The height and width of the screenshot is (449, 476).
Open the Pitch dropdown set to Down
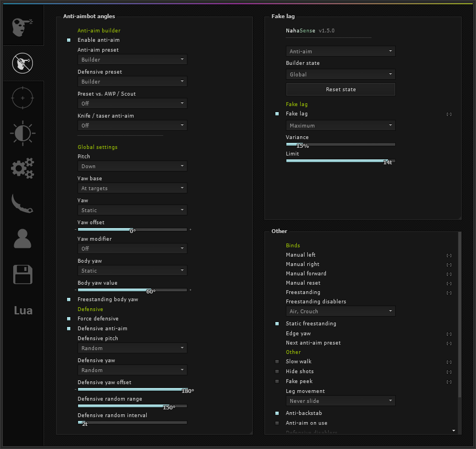pyautogui.click(x=132, y=166)
